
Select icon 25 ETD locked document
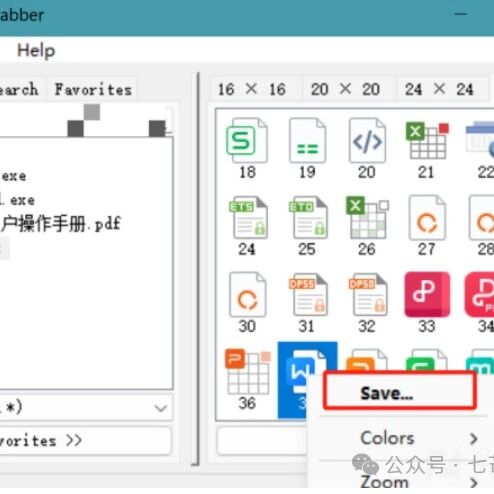pyautogui.click(x=308, y=217)
